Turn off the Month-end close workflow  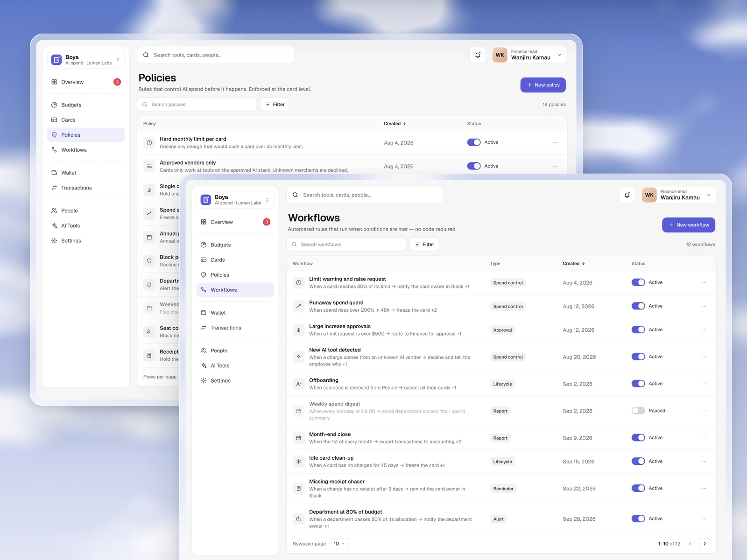click(x=638, y=438)
